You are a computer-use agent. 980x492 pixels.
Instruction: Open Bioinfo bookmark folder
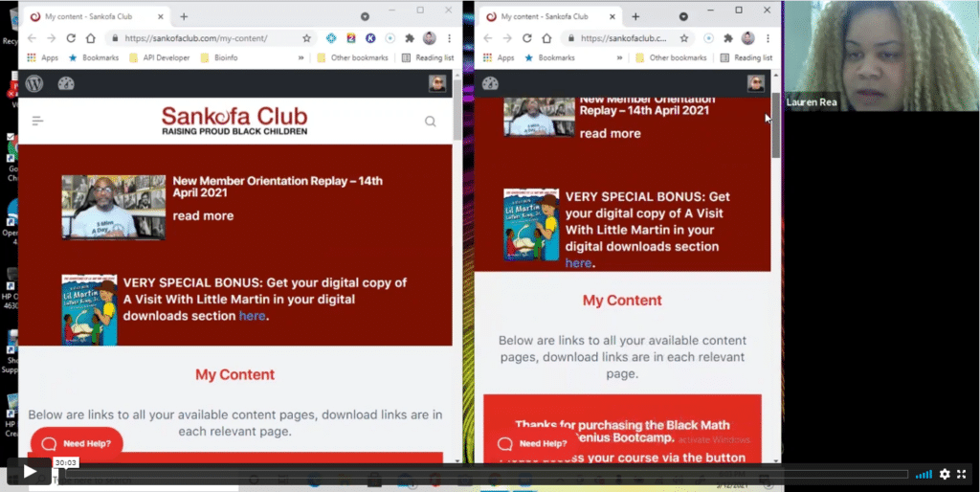pos(219,57)
